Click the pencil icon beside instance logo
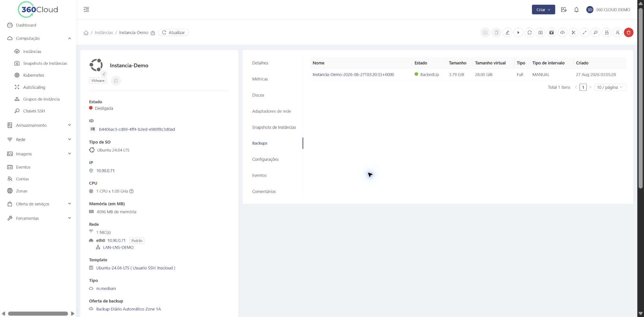The height and width of the screenshot is (317, 644). coord(104,74)
